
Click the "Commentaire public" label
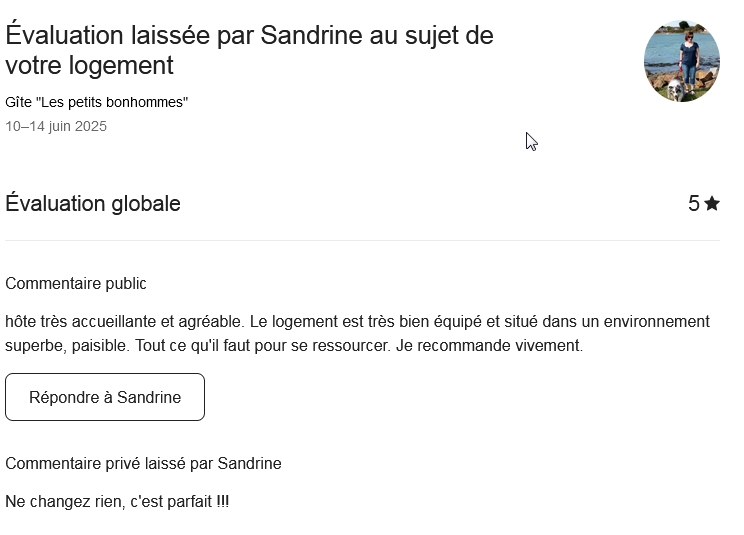pyautogui.click(x=76, y=284)
